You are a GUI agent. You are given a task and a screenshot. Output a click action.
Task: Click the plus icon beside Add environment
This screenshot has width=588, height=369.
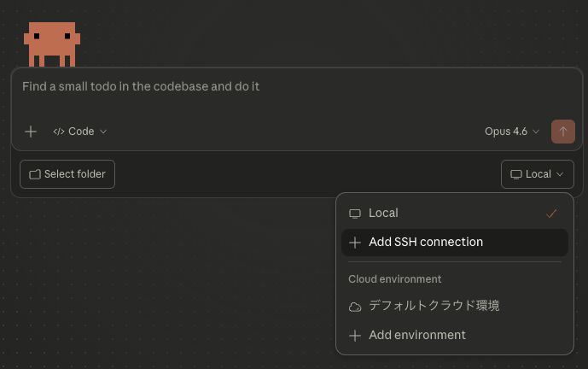(355, 336)
